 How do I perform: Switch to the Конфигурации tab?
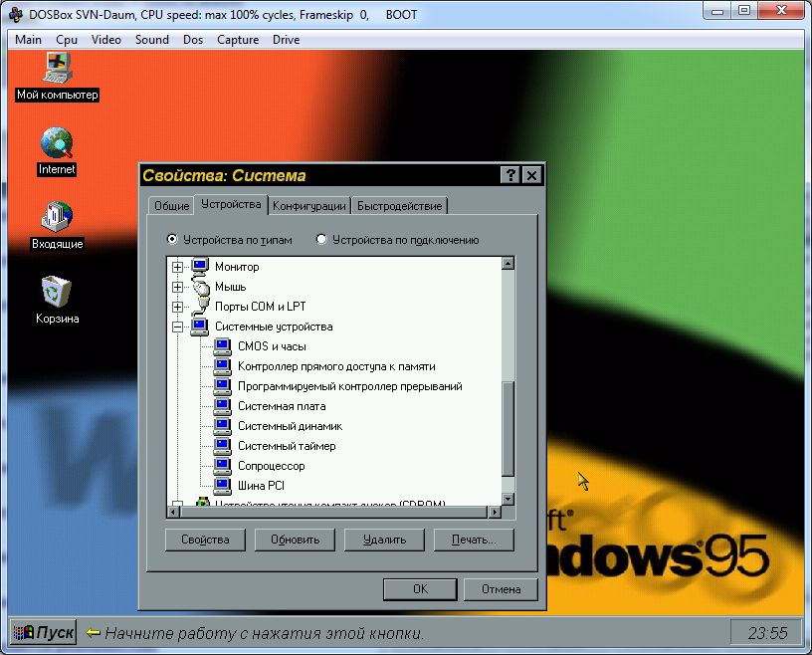pyautogui.click(x=309, y=206)
